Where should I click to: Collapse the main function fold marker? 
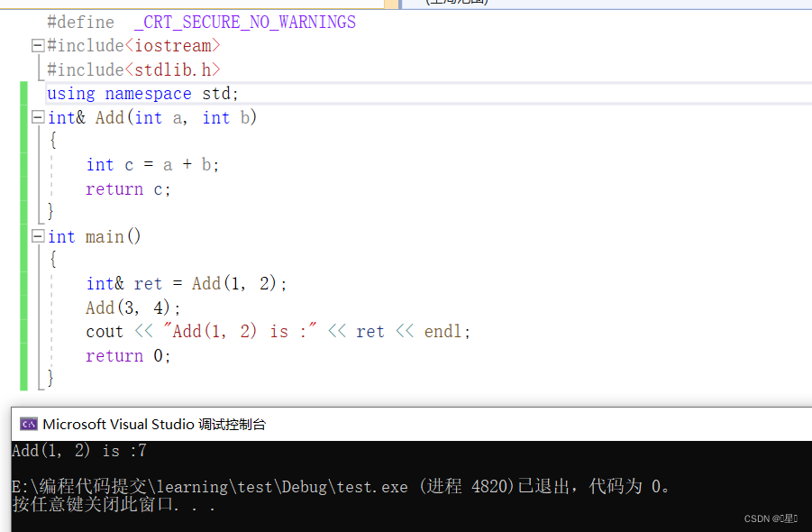click(38, 237)
